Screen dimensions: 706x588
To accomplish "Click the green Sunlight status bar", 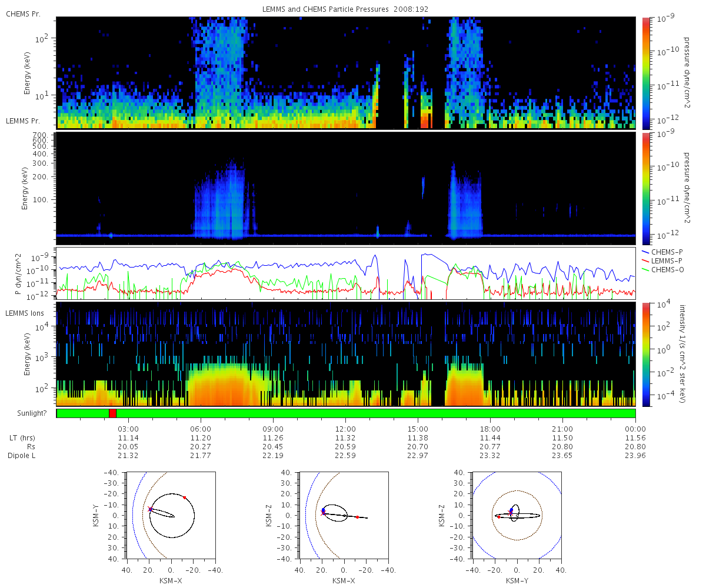I will (346, 413).
